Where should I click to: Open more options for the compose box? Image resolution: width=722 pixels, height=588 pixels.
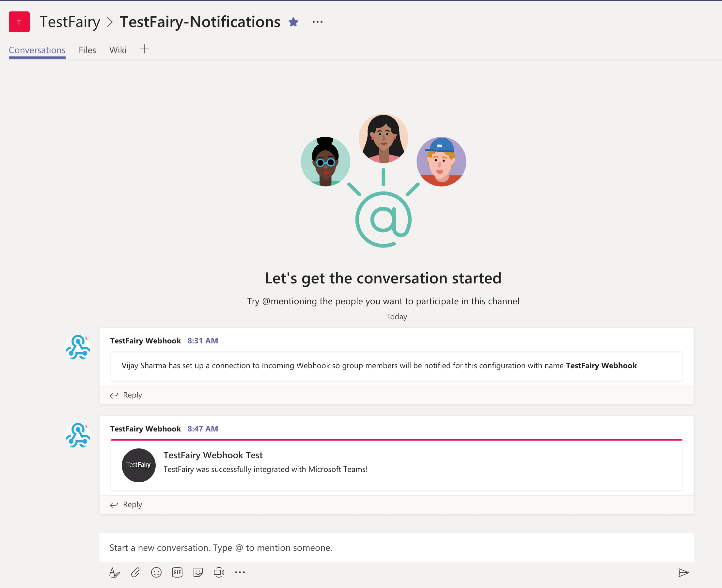(x=240, y=572)
